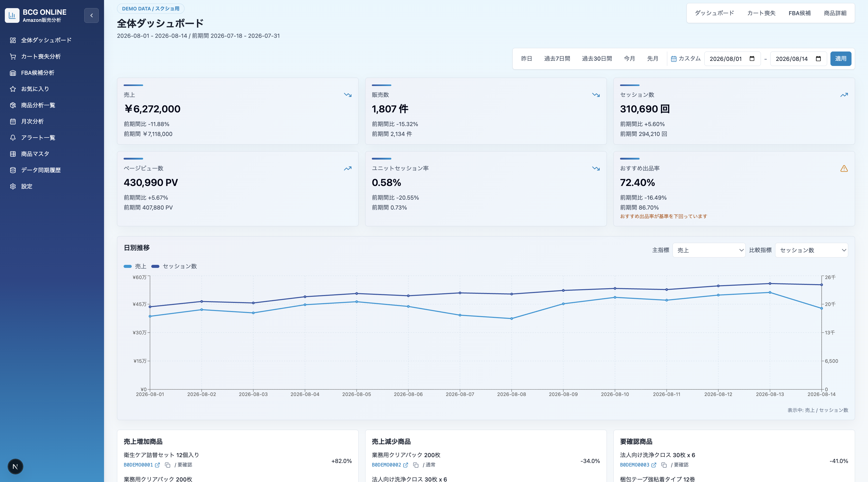Collapse the sidebar with the chevron button
The height and width of the screenshot is (482, 868).
(x=91, y=15)
